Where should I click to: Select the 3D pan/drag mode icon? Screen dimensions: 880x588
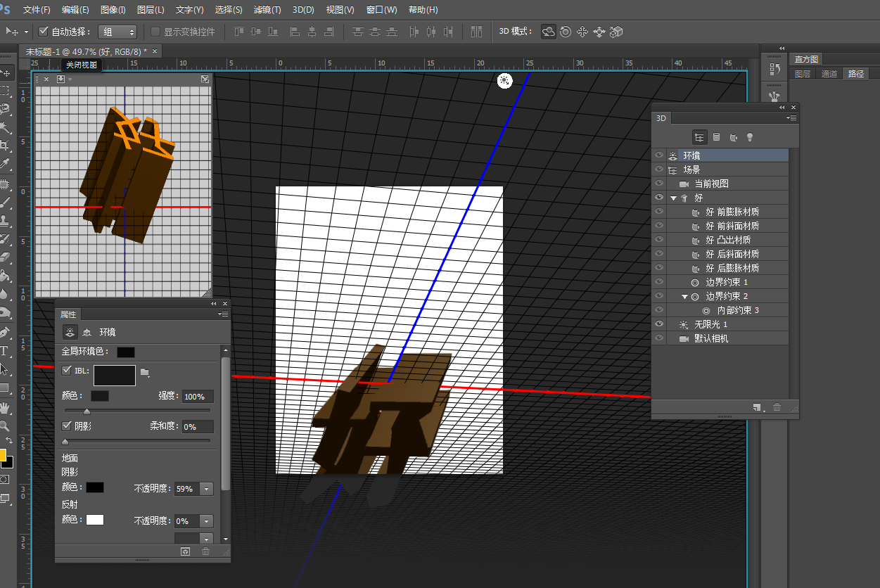(x=582, y=32)
